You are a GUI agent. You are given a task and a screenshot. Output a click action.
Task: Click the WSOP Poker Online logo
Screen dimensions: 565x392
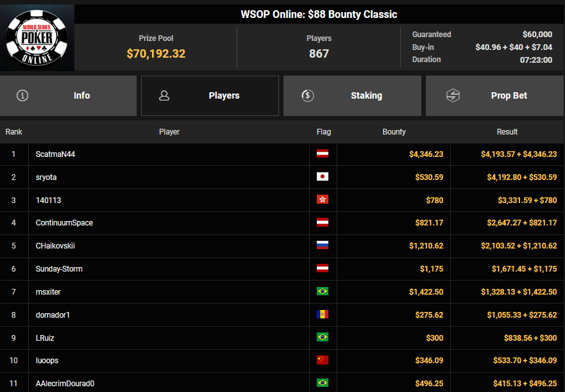click(x=37, y=38)
